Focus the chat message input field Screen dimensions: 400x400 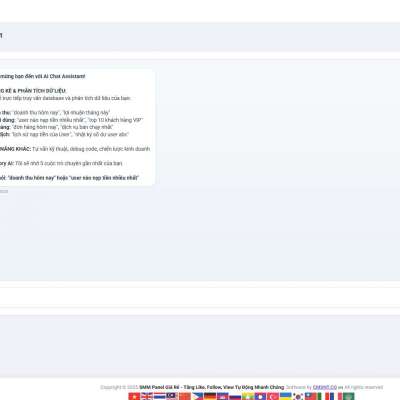coord(200,297)
